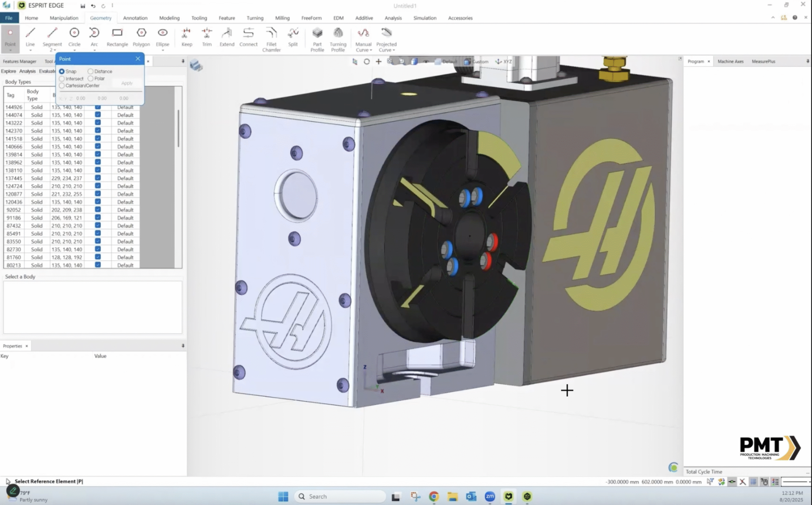Close the Point dialog
The image size is (812, 505).
138,59
